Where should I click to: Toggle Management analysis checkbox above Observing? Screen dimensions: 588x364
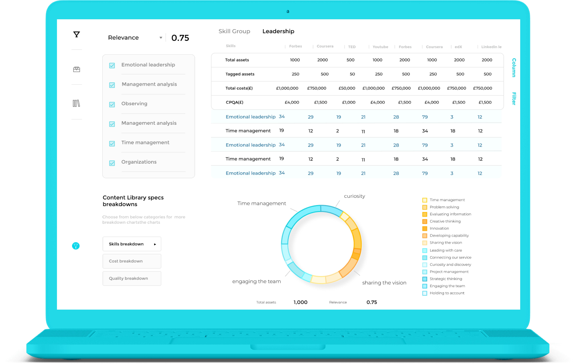click(112, 85)
